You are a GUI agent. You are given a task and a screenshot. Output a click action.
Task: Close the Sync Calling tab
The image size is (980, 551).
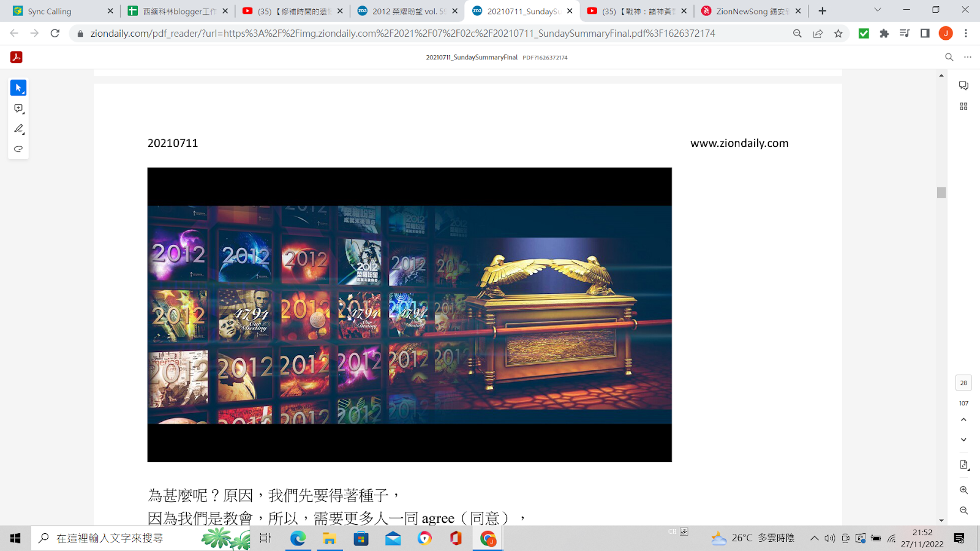tap(110, 11)
